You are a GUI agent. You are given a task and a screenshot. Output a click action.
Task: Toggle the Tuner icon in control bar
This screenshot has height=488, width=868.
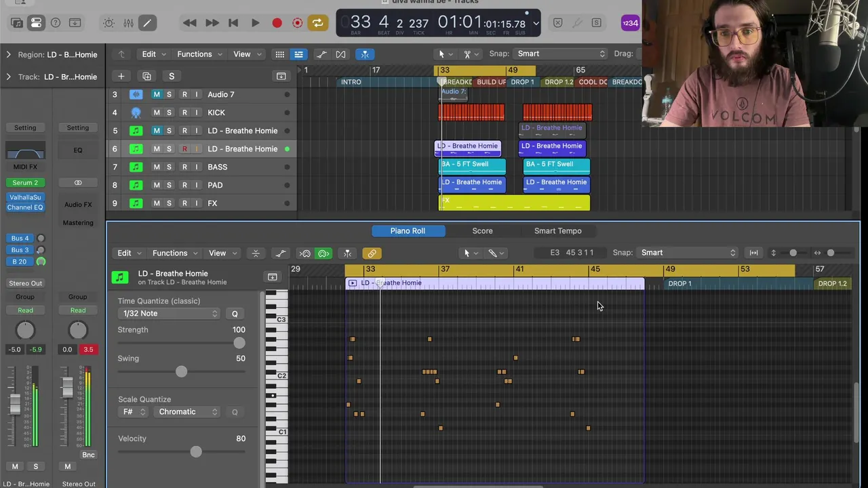(577, 23)
